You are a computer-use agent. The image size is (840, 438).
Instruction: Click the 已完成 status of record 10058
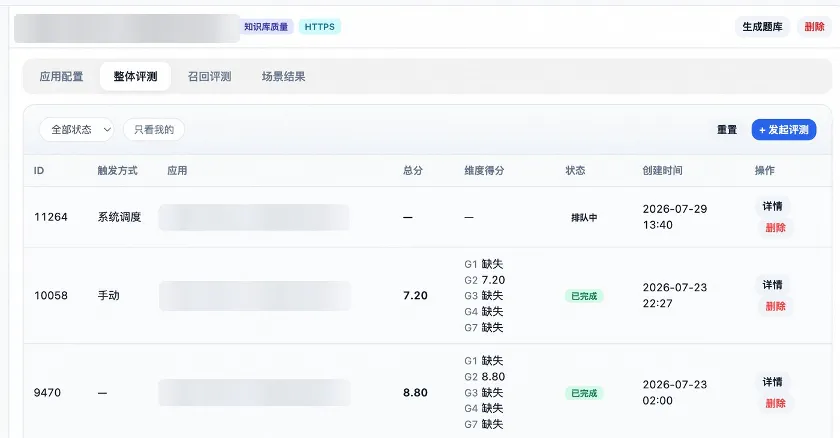tap(584, 296)
